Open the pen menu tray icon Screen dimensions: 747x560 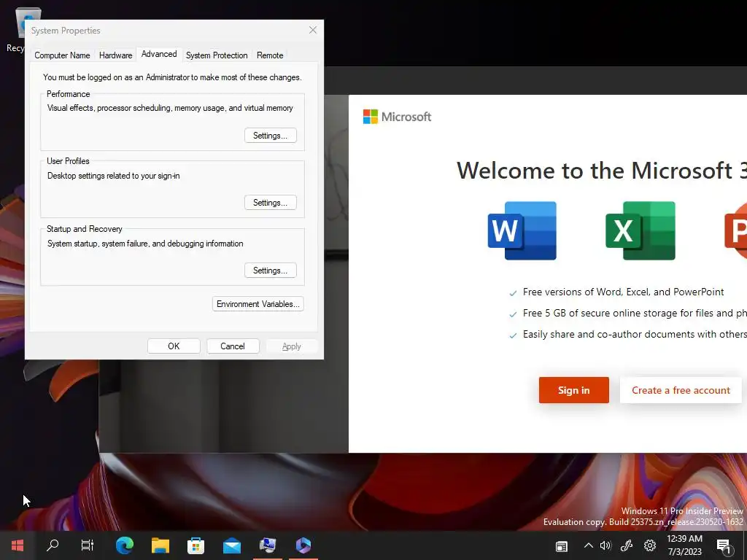click(x=627, y=545)
